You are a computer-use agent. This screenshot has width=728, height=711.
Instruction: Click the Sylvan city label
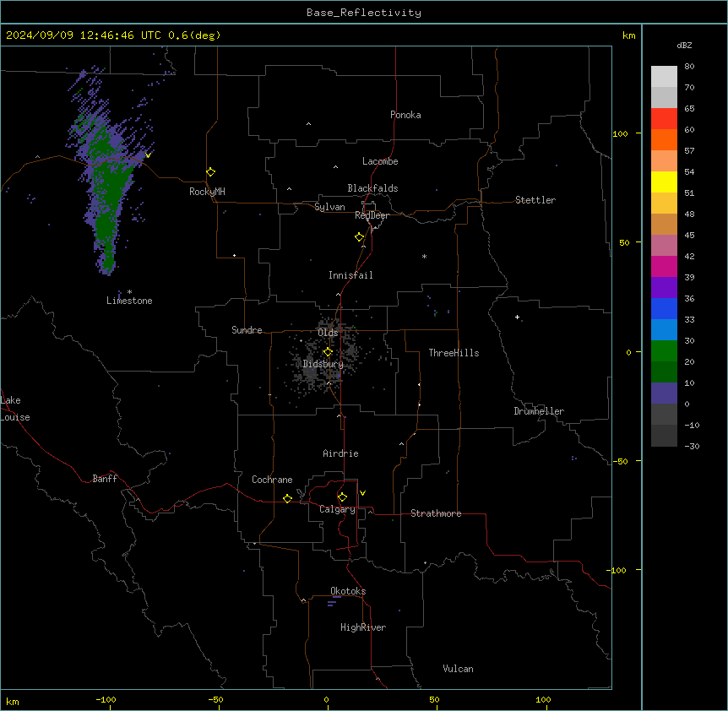329,207
